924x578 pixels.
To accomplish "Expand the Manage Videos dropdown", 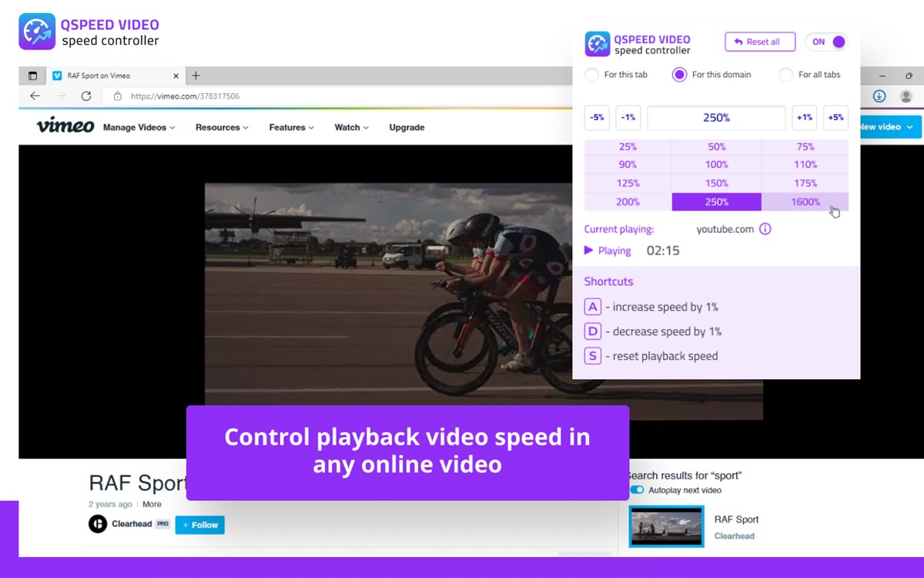I will click(139, 127).
